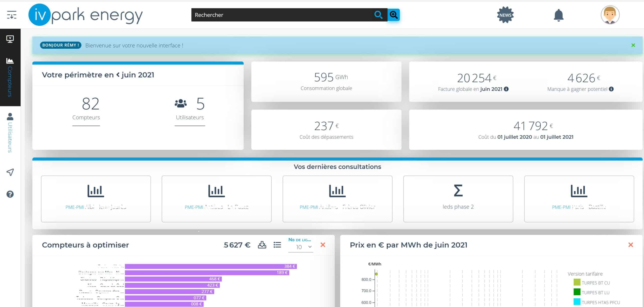Open the Compteurs sidebar tab
The width and height of the screenshot is (644, 307).
click(x=10, y=78)
